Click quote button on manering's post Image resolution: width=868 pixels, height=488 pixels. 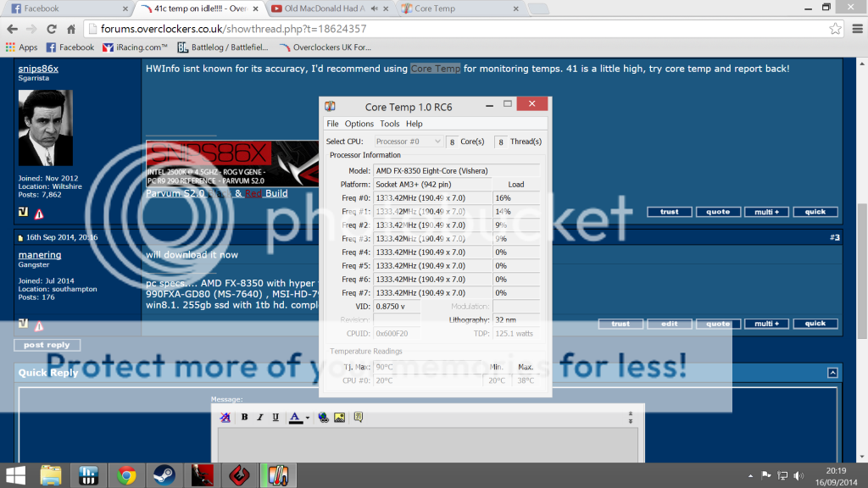coord(718,324)
